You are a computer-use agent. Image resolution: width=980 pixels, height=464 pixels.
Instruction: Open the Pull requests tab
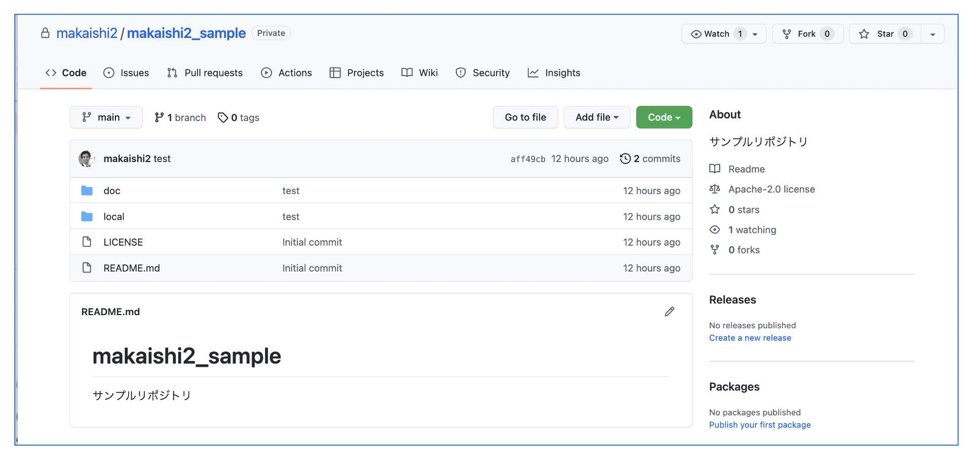(x=205, y=73)
